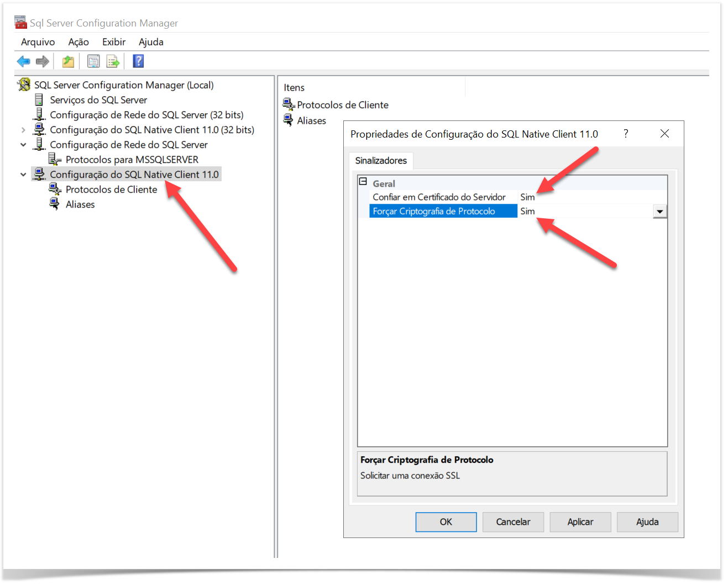Click the Export List toolbar icon
The image size is (728, 585).
click(x=113, y=61)
